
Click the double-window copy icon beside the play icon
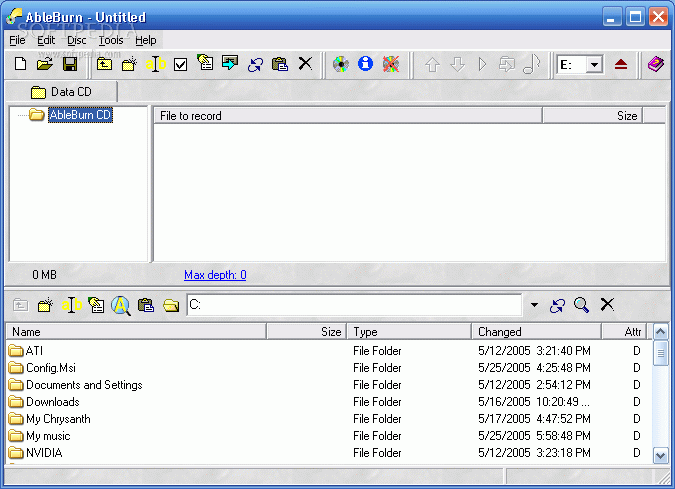tap(507, 65)
